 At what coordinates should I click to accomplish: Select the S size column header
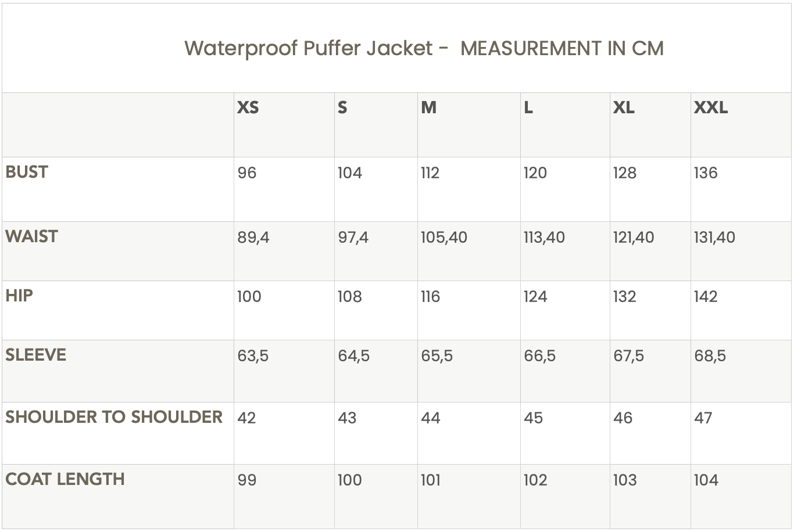(x=342, y=108)
